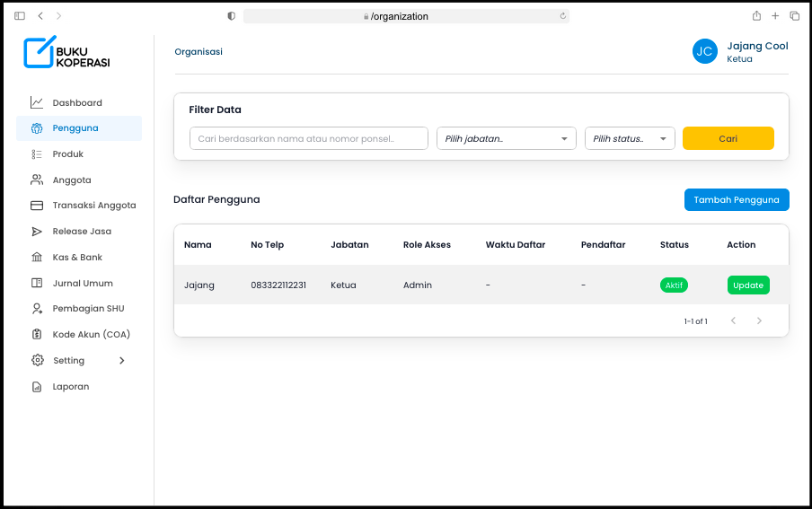
Task: Click the Dashboard chart icon in sidebar
Action: point(37,102)
